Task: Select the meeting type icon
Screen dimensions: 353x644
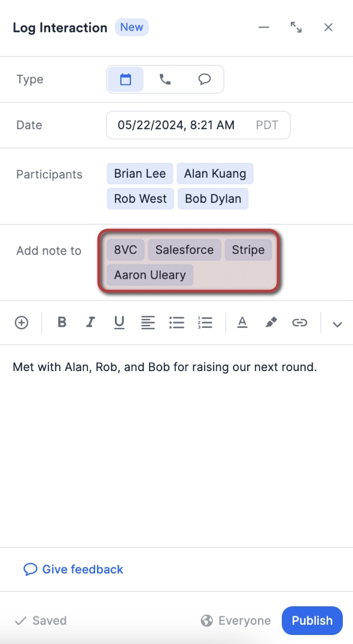Action: (x=125, y=78)
